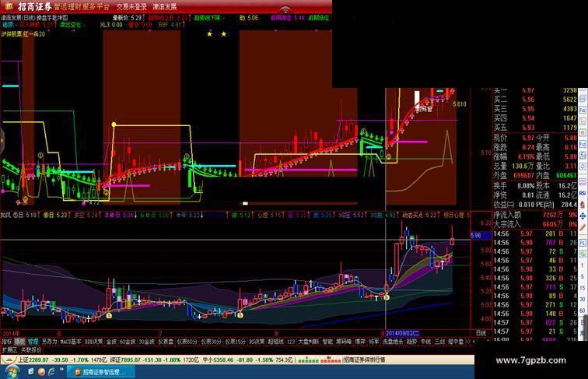This screenshot has height=379, width=588.
Task: Click the 招商证券深圳行情 status text
Action: tap(365, 360)
